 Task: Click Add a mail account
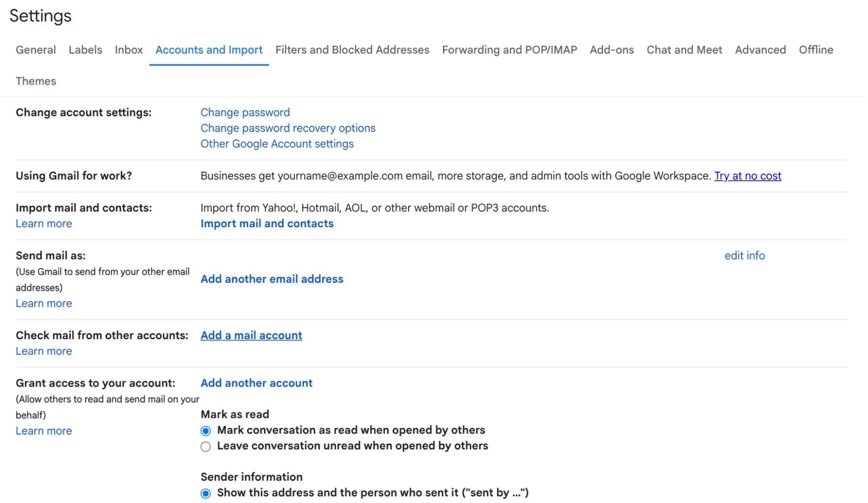coord(251,335)
